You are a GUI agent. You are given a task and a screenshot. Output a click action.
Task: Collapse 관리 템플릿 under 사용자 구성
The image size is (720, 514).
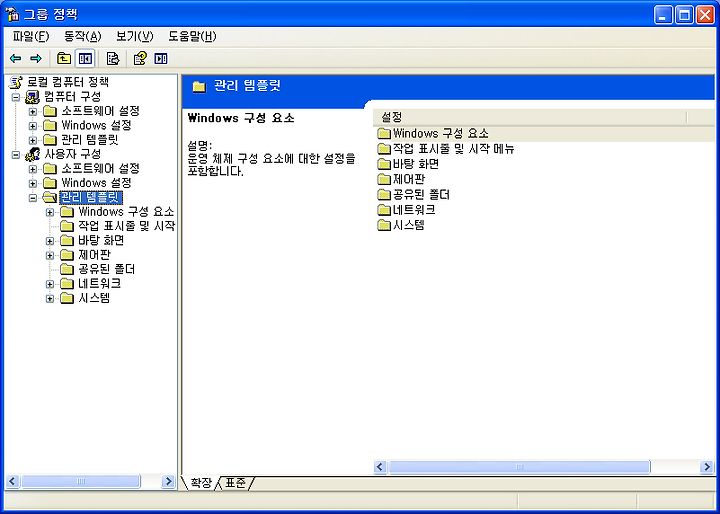33,198
